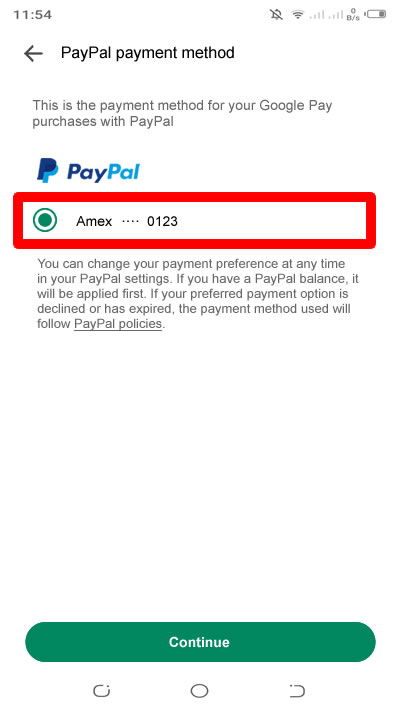Screen dimensions: 400x712
Task: Tap the green Continue button
Action: click(200, 642)
